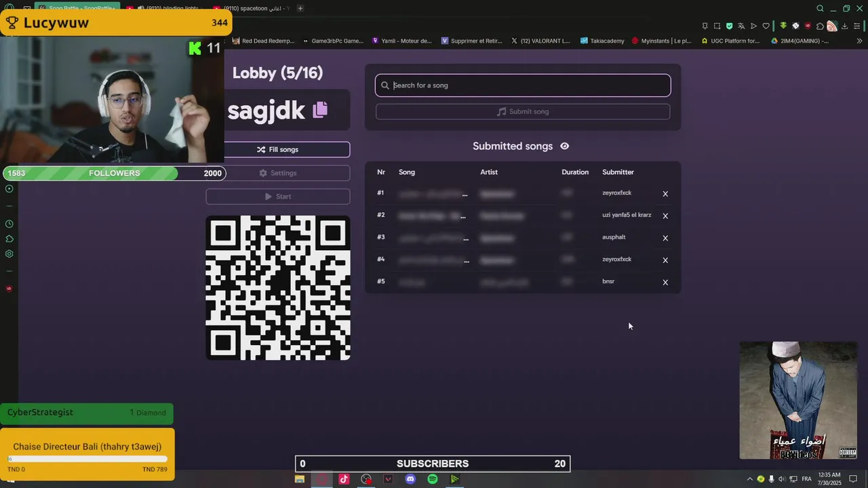The height and width of the screenshot is (488, 868).
Task: Click the lobby QR code
Action: pos(278,288)
